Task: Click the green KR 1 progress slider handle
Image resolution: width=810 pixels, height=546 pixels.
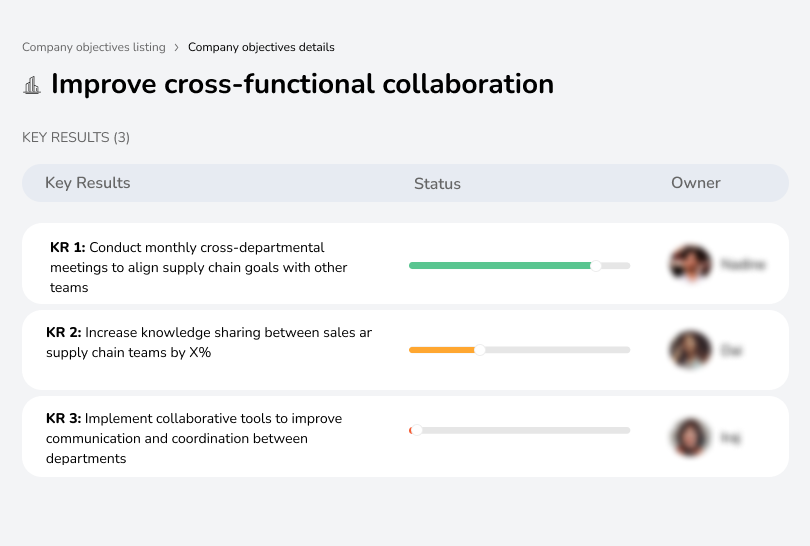Action: point(596,266)
